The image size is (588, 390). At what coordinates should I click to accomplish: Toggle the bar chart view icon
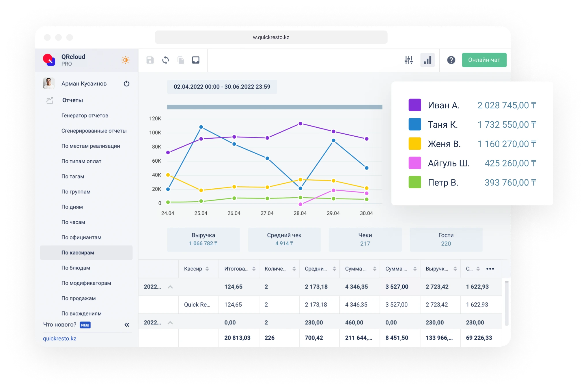pyautogui.click(x=427, y=60)
